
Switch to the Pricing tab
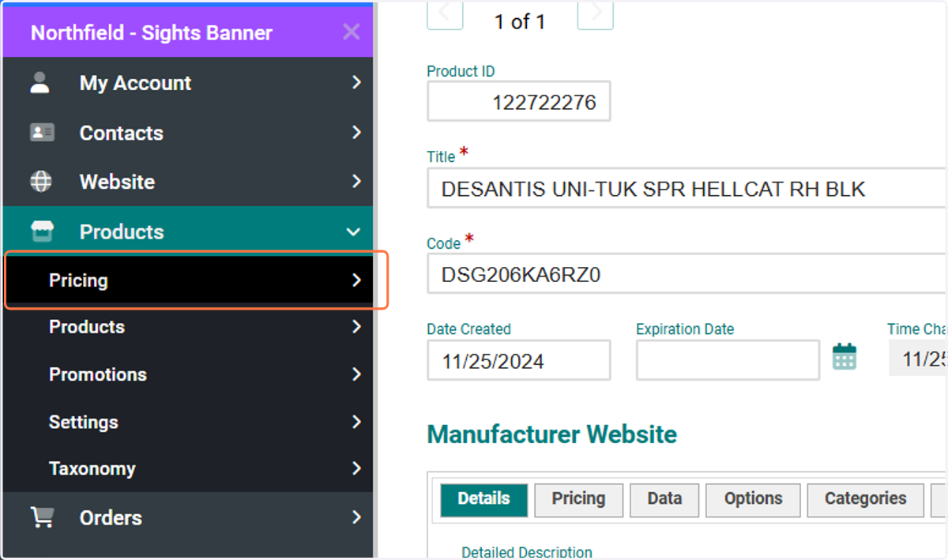[578, 499]
